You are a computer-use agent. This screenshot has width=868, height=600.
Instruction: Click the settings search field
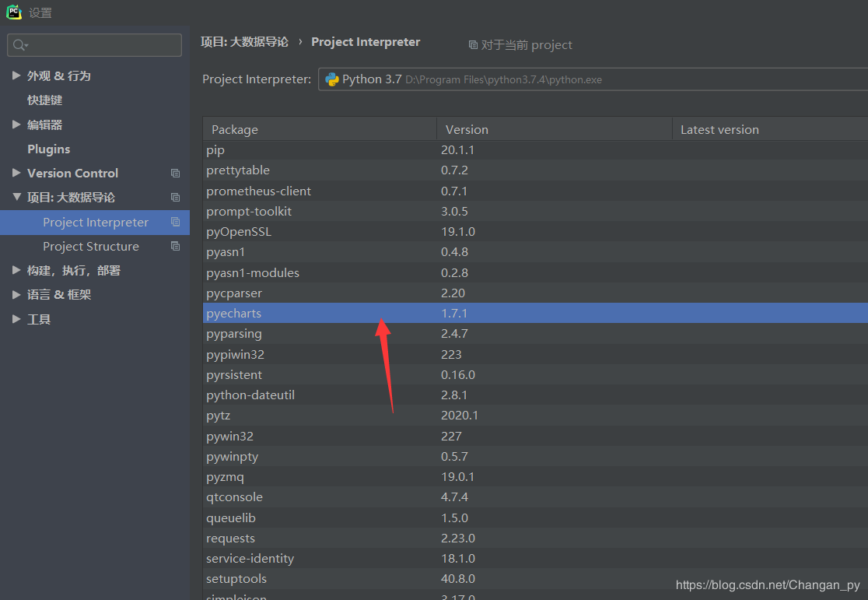pyautogui.click(x=94, y=45)
